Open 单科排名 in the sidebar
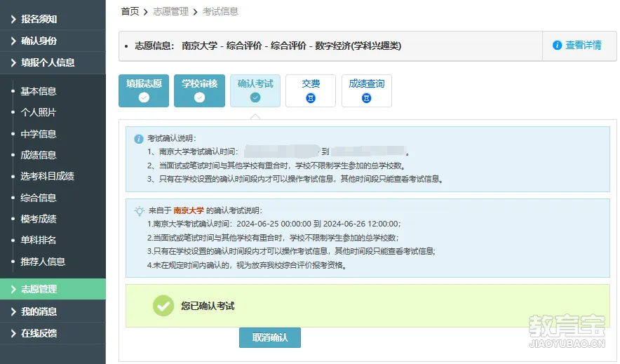The height and width of the screenshot is (364, 620). pyautogui.click(x=39, y=241)
